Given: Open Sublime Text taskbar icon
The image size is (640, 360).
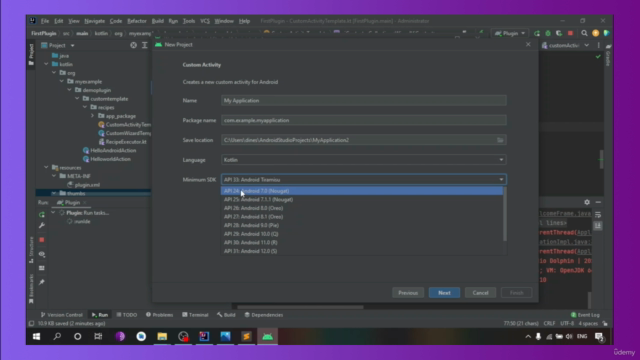Looking at the screenshot, I should coord(246,336).
